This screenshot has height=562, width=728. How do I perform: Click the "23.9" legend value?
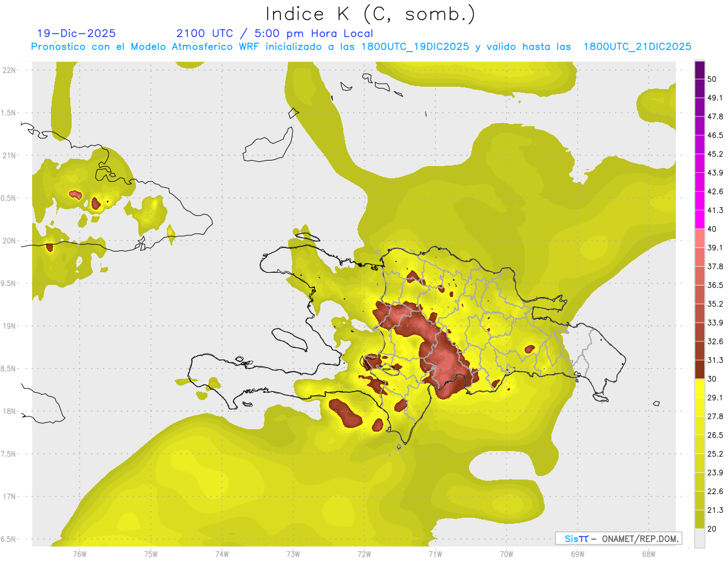coord(715,473)
